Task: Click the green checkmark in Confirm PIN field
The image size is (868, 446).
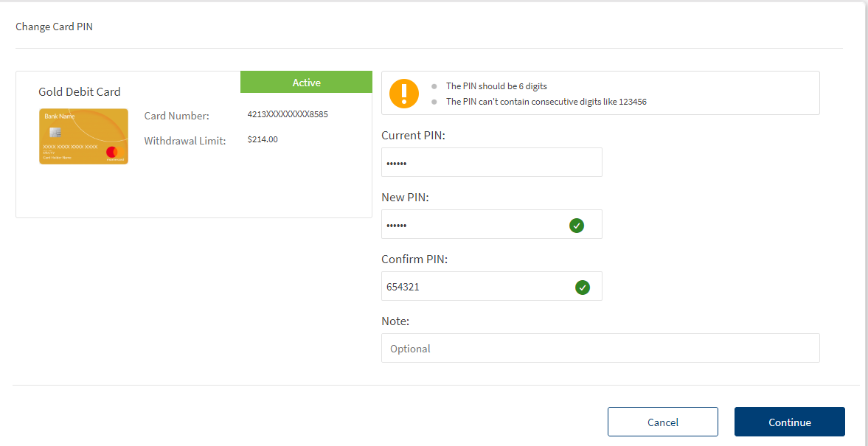Action: (583, 288)
